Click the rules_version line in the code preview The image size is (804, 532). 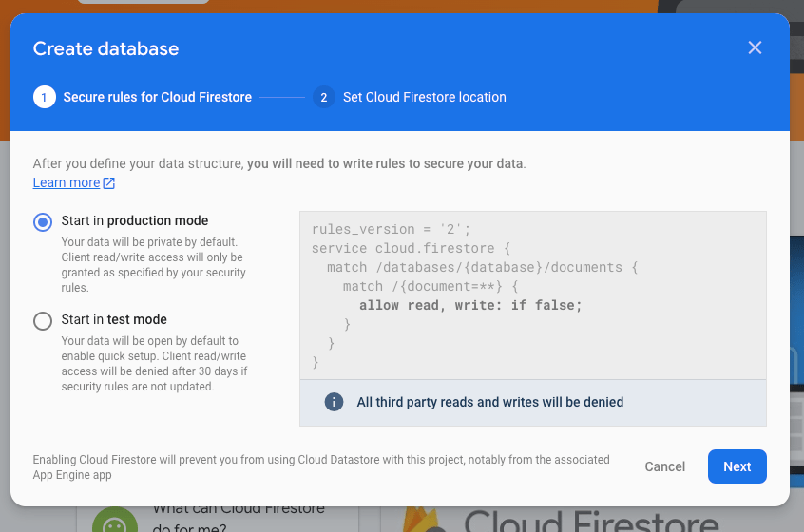point(391,229)
